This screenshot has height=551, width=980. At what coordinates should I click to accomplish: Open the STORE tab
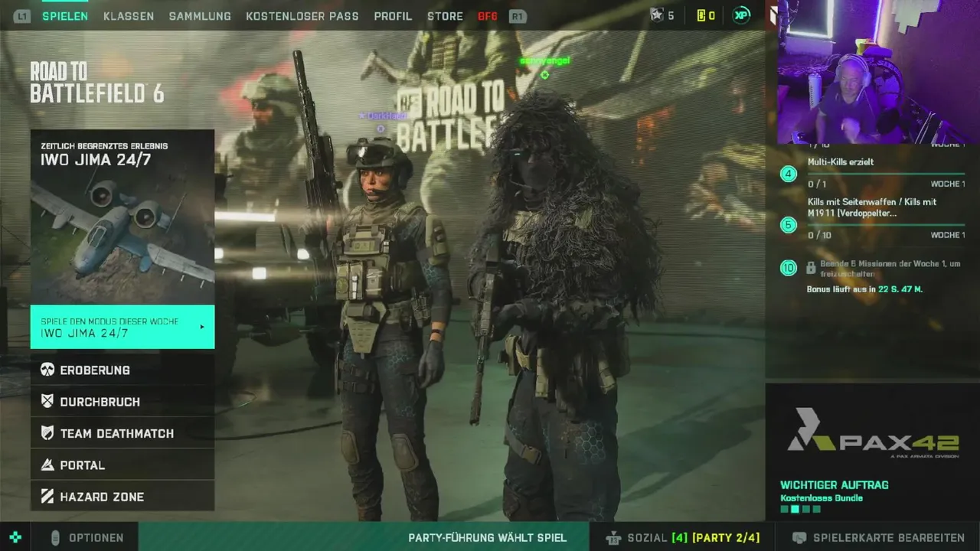pos(445,16)
